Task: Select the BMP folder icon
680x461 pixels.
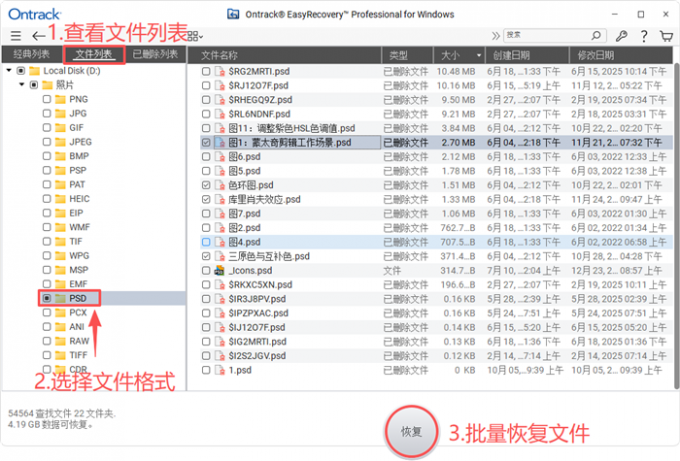Action: pyautogui.click(x=60, y=156)
